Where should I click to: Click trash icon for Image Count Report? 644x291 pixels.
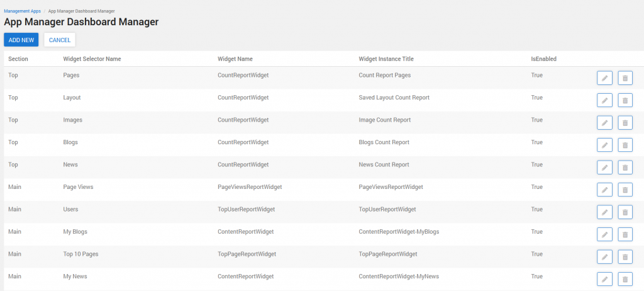tap(625, 123)
